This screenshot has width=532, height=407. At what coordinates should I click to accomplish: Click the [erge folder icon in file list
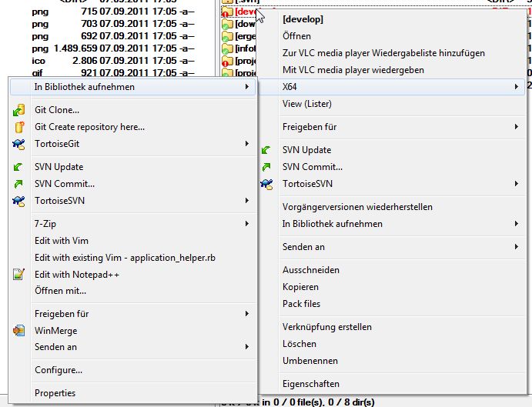pyautogui.click(x=227, y=36)
